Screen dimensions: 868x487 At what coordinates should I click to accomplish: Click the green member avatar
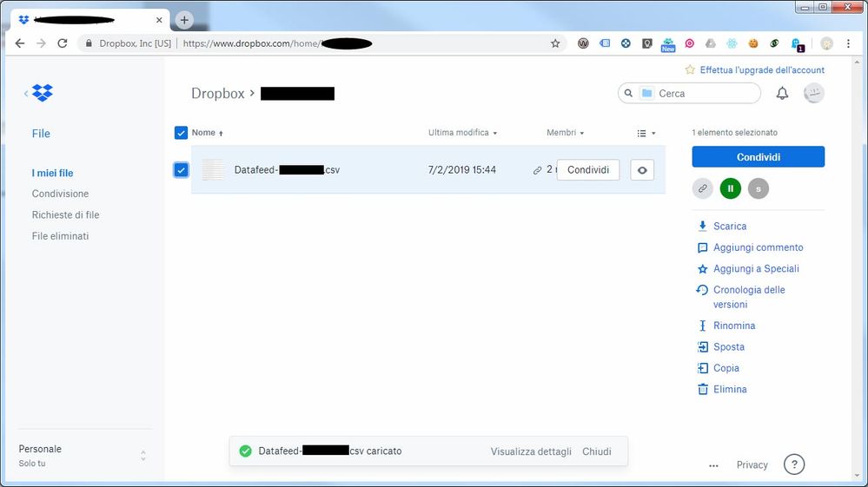tap(731, 188)
